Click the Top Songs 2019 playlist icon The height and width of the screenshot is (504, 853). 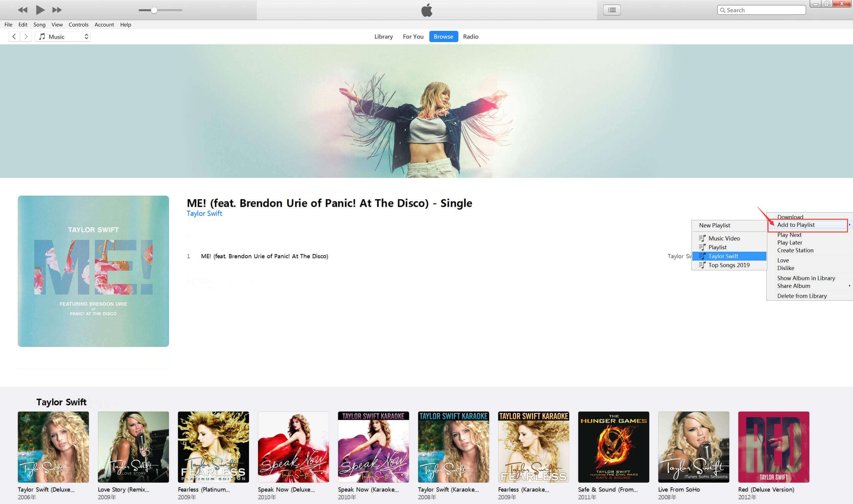[702, 264]
